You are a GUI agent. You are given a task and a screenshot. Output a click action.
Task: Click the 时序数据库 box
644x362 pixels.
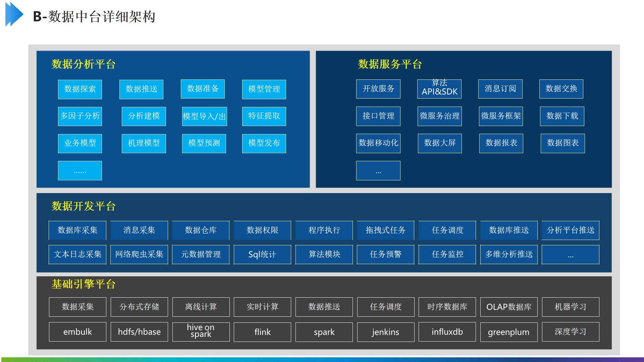(447, 307)
